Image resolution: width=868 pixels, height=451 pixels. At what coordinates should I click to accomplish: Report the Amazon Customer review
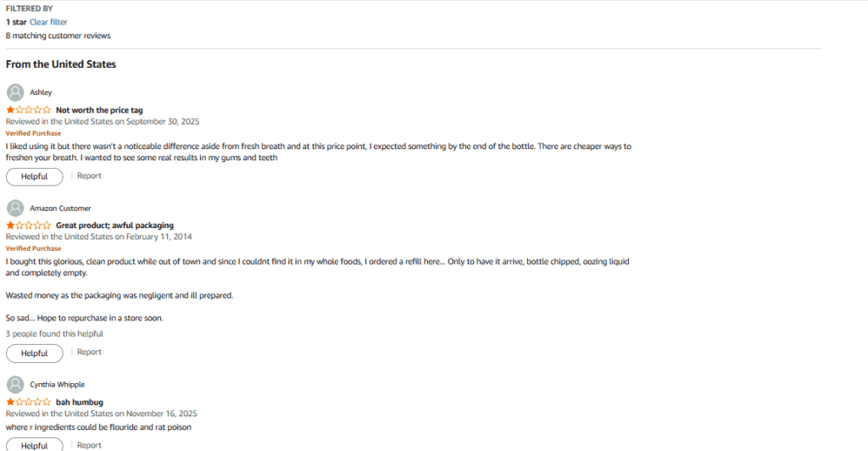89,353
